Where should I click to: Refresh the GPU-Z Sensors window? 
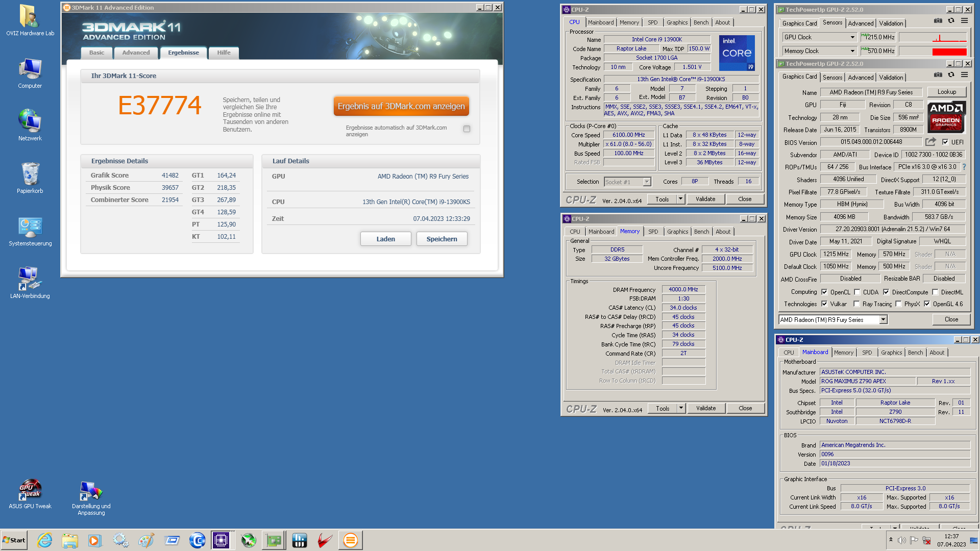point(951,21)
